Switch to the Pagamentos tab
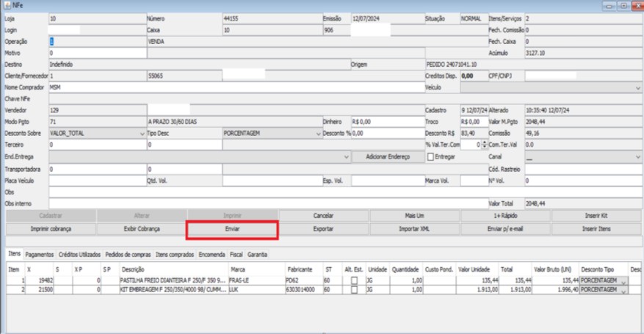 40,255
